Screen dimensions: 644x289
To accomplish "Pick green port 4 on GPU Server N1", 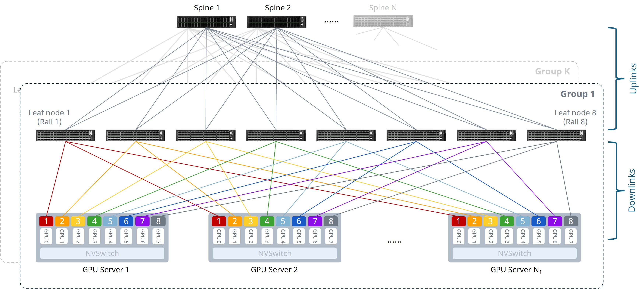I will [x=507, y=221].
